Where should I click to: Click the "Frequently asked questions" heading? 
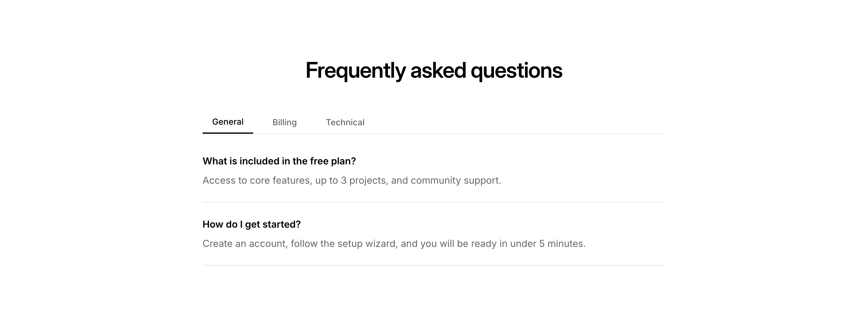click(434, 70)
